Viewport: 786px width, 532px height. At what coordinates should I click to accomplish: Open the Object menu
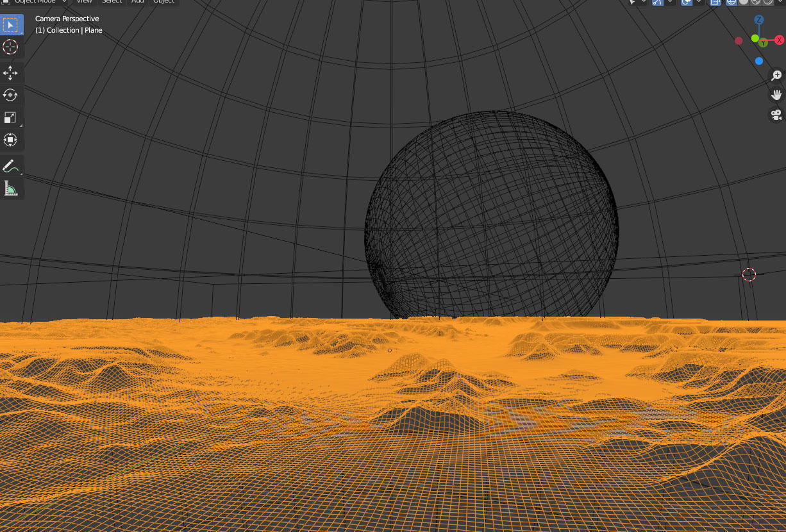click(163, 2)
